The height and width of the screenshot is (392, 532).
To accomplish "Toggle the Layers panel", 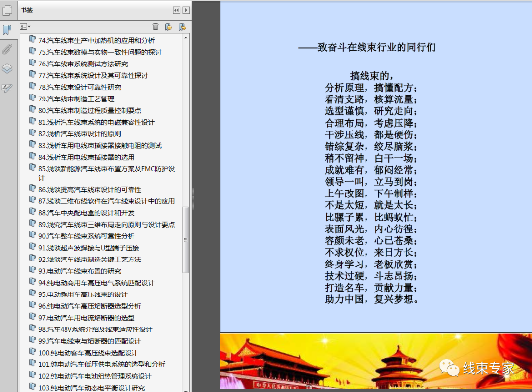I will 7,68.
